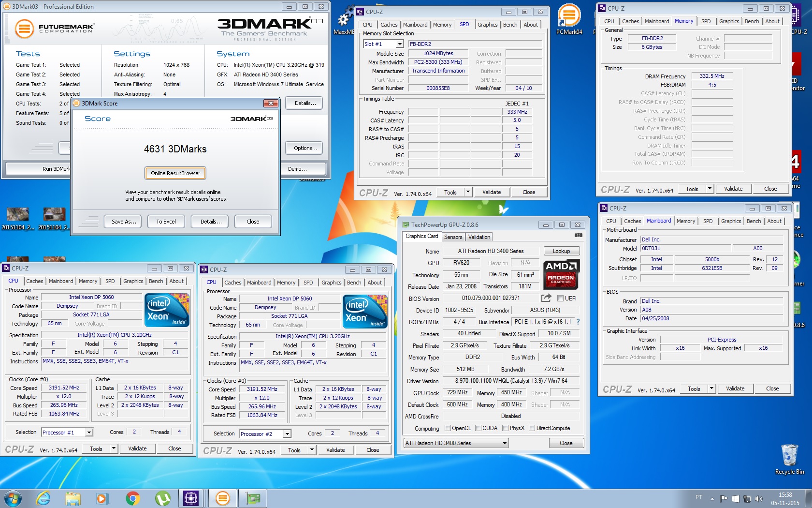This screenshot has width=812, height=508.
Task: Toggle the UEFI checkbox in GPU-Z
Action: coord(560,299)
